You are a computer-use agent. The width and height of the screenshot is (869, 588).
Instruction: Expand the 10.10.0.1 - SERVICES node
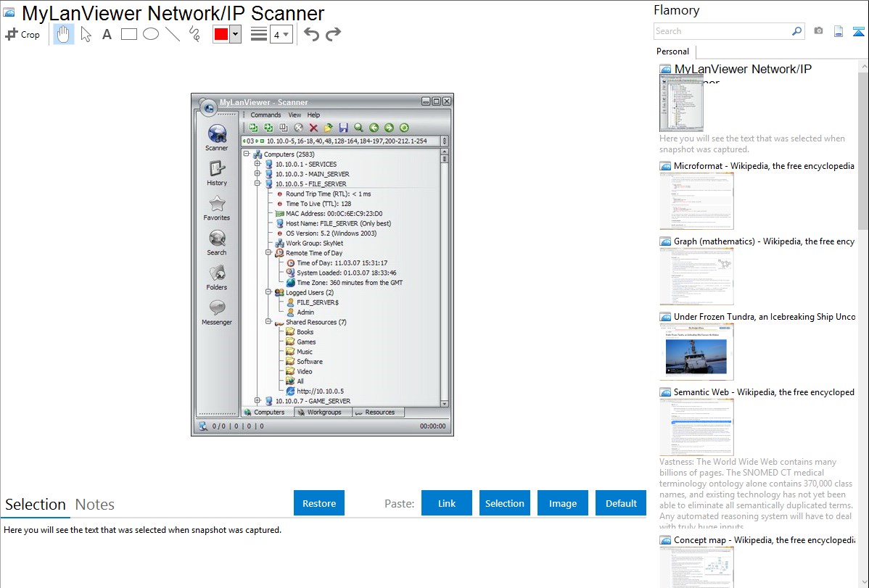pos(258,164)
